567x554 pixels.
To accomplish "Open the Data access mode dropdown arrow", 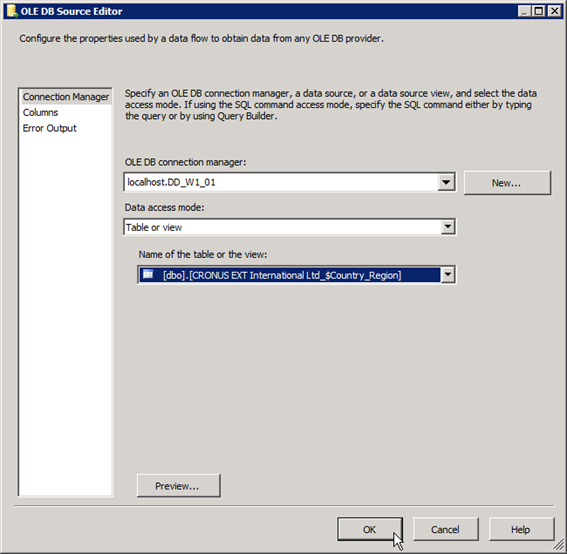I will pyautogui.click(x=448, y=227).
